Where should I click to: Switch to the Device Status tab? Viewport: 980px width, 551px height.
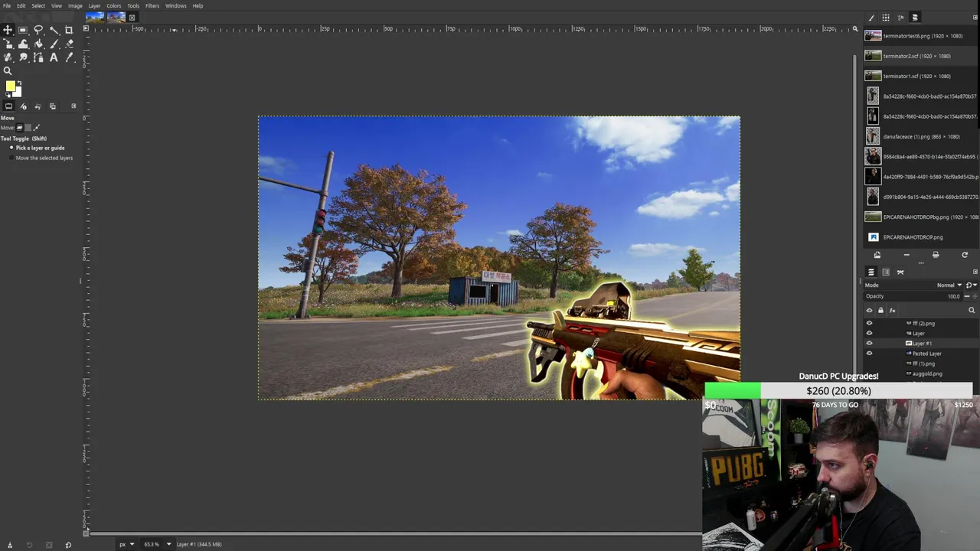(23, 106)
